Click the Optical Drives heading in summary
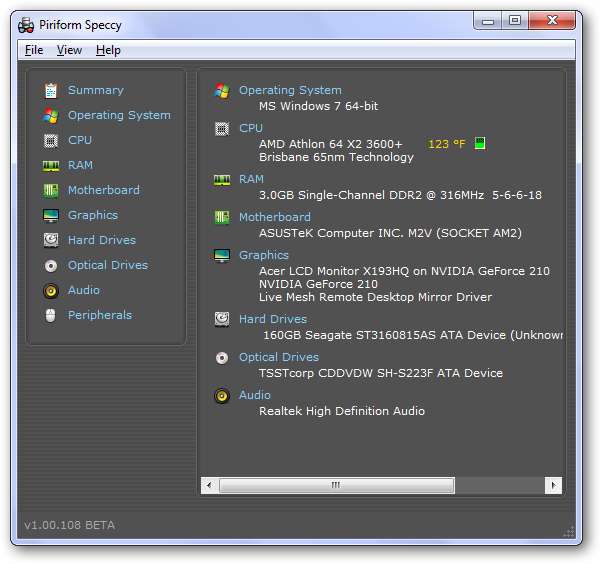The width and height of the screenshot is (601, 564). (x=279, y=357)
